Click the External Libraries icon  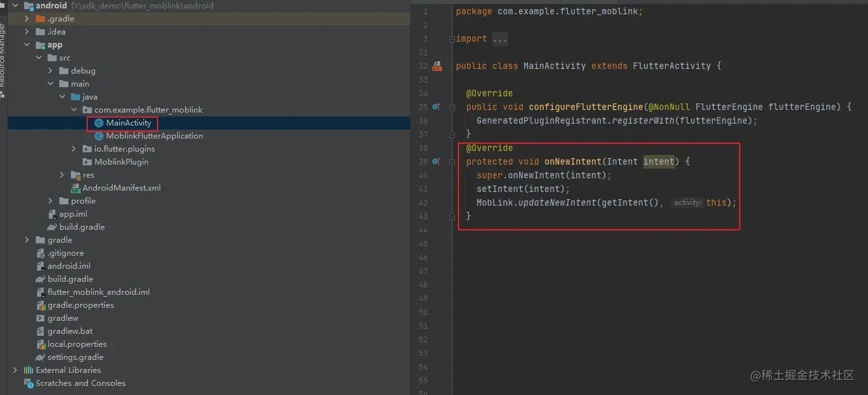[x=29, y=370]
